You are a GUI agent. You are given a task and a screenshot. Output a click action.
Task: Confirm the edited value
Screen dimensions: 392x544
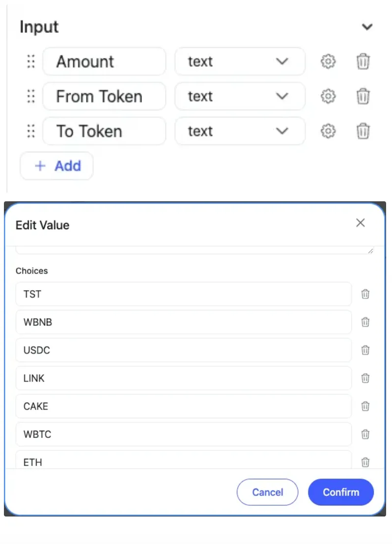tap(341, 492)
